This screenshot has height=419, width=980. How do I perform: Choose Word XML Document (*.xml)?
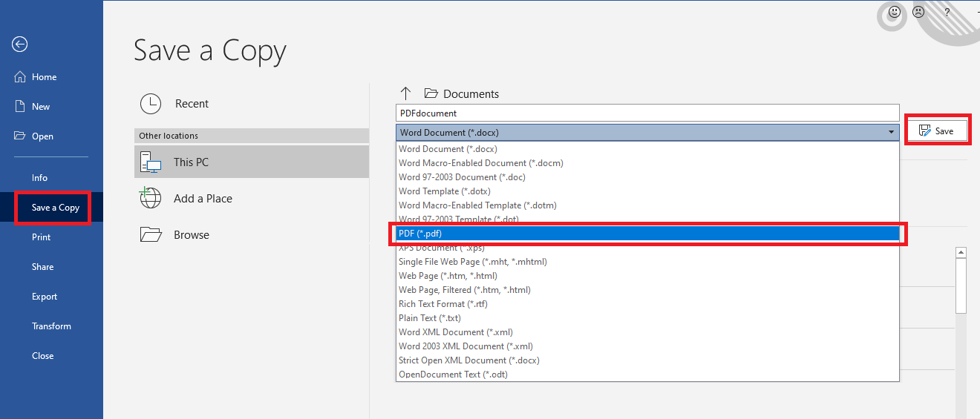tap(647, 332)
